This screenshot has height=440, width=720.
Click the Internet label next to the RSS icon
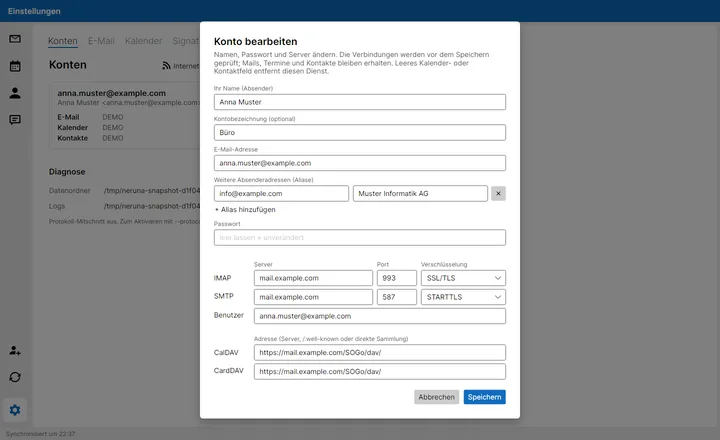pyautogui.click(x=186, y=66)
